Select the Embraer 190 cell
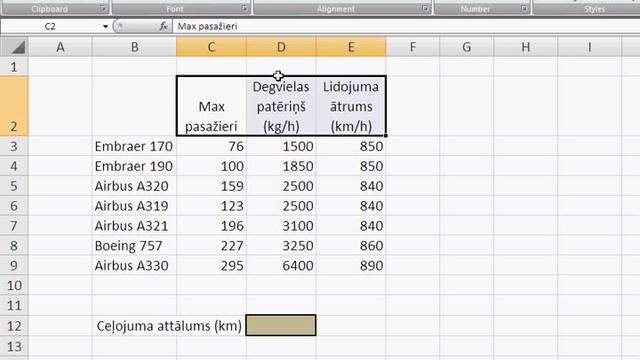 (135, 166)
